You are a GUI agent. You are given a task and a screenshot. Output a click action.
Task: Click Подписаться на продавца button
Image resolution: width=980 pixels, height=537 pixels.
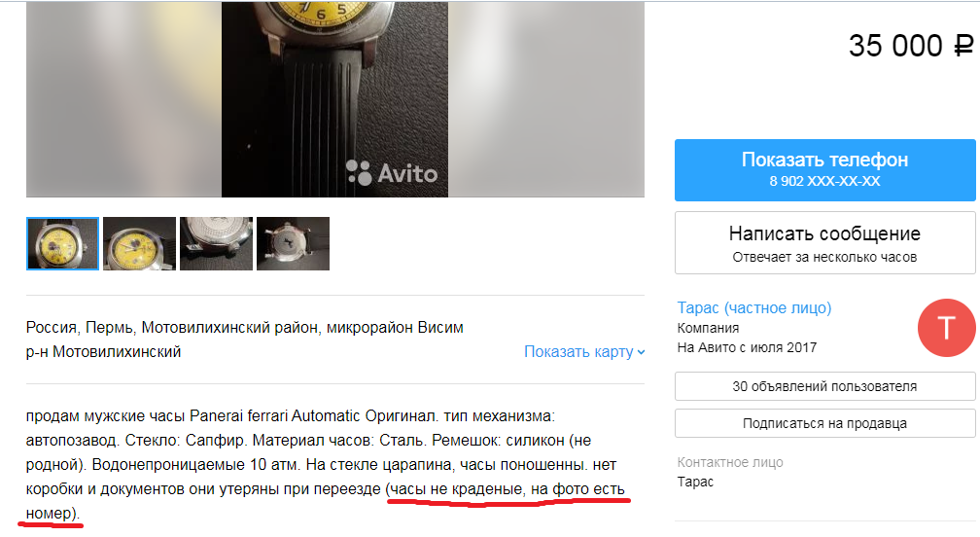(x=825, y=423)
